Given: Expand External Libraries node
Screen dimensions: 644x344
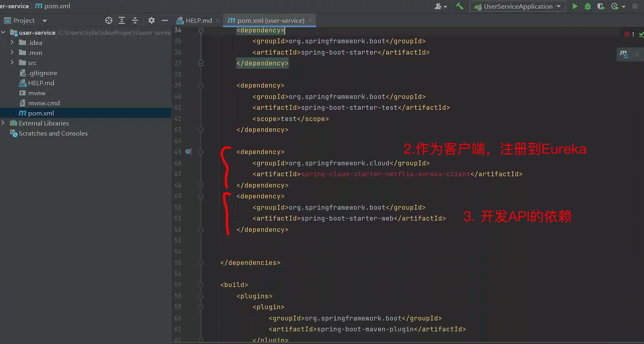Looking at the screenshot, I should pos(3,123).
